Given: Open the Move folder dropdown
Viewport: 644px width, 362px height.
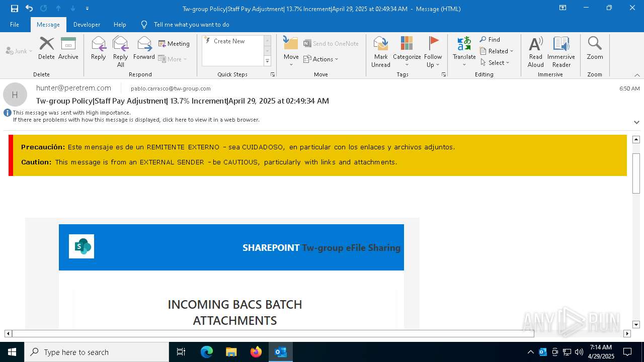Looking at the screenshot, I should coord(291,51).
